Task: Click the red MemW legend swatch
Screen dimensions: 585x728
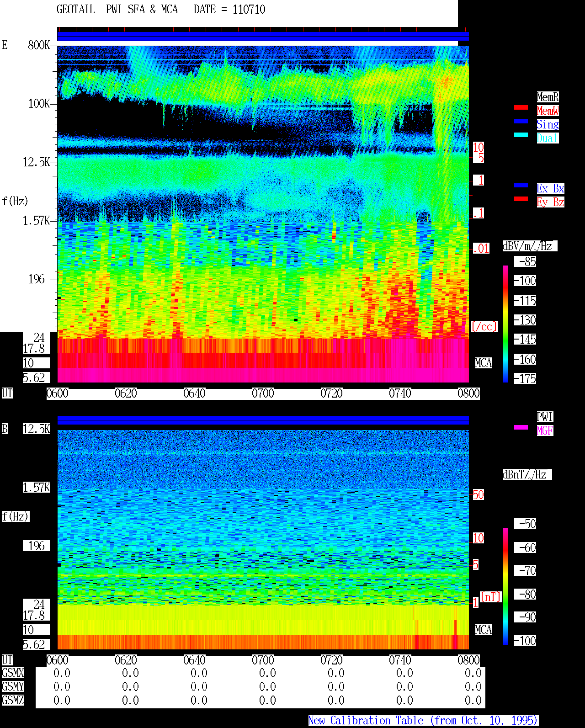Action: coord(521,107)
